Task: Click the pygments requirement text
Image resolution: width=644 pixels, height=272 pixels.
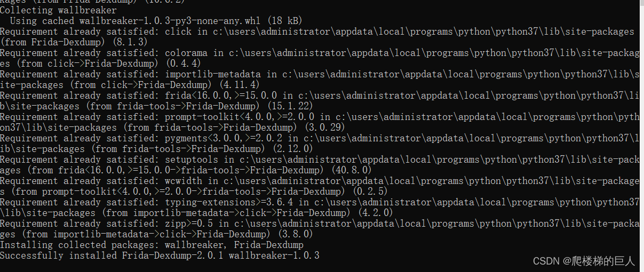Action: 224,138
